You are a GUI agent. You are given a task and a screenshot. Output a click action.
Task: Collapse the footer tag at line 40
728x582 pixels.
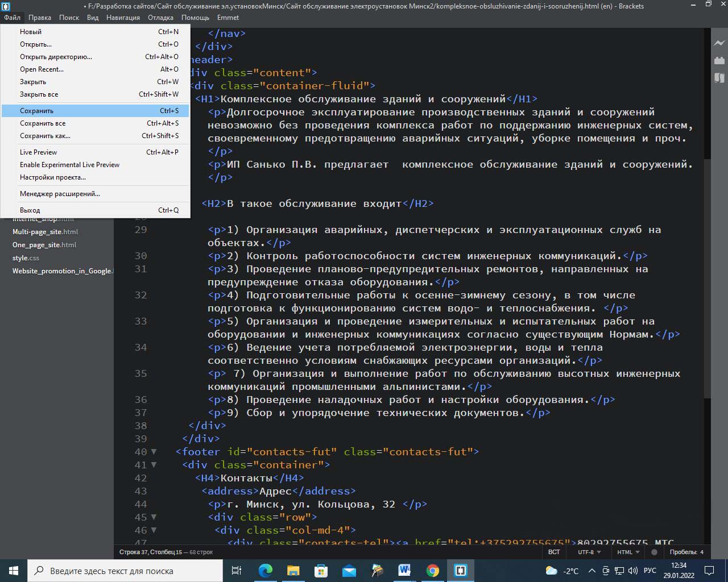154,452
